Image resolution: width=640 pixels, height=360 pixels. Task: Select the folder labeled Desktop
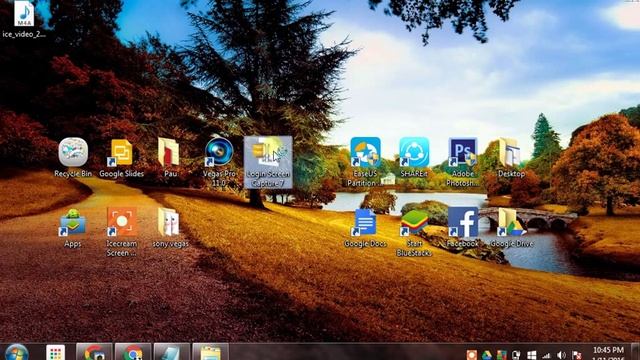tap(511, 158)
